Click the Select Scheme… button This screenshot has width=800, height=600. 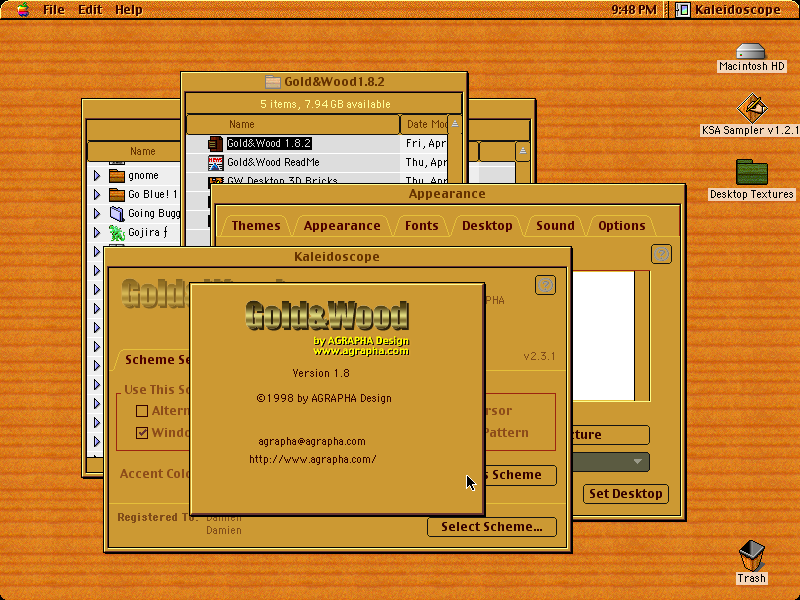coord(491,527)
